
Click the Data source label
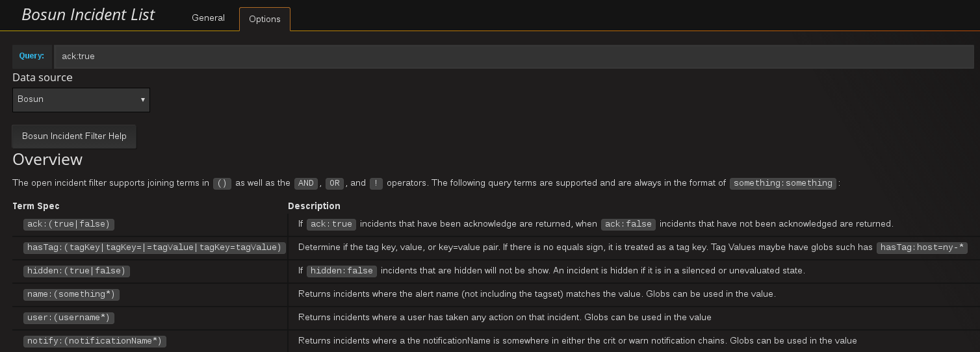coord(42,77)
